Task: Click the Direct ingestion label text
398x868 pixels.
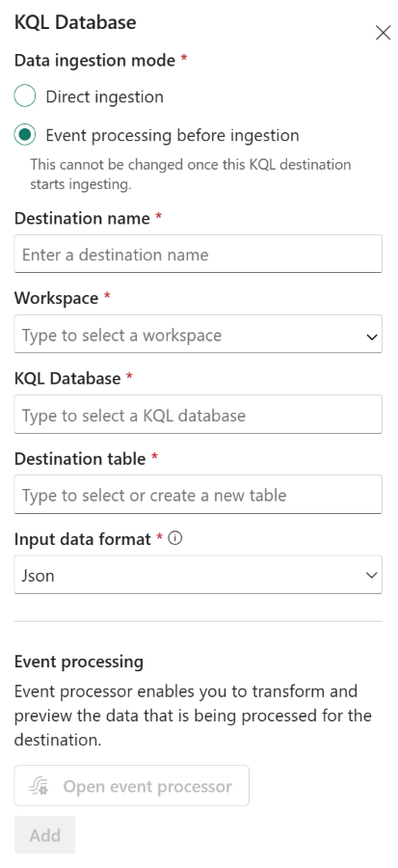Action: coord(104,96)
